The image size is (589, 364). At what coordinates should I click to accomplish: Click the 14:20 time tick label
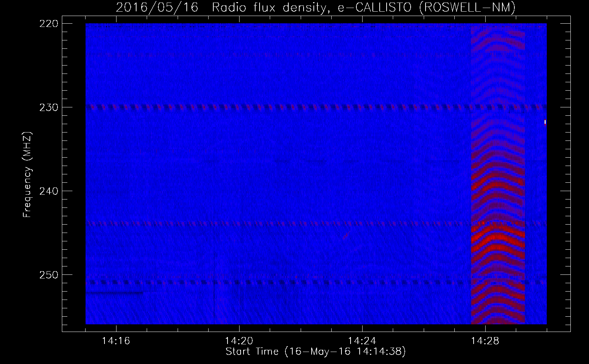[239, 341]
